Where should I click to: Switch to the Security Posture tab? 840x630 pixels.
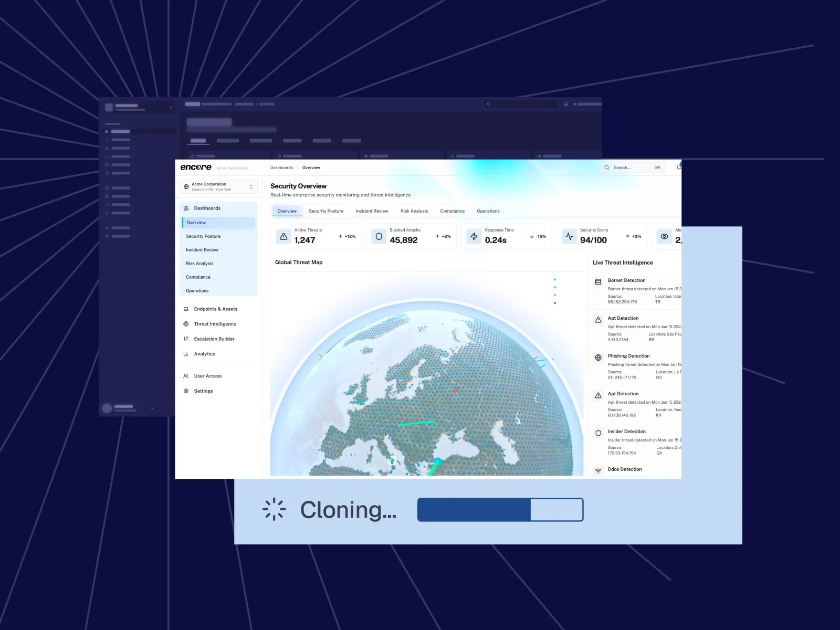326,211
